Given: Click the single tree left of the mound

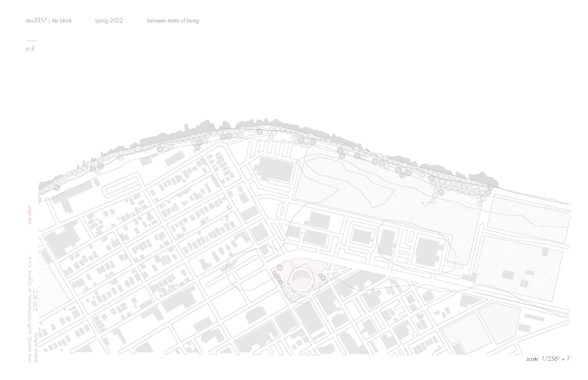Looking at the screenshot, I should 280,268.
